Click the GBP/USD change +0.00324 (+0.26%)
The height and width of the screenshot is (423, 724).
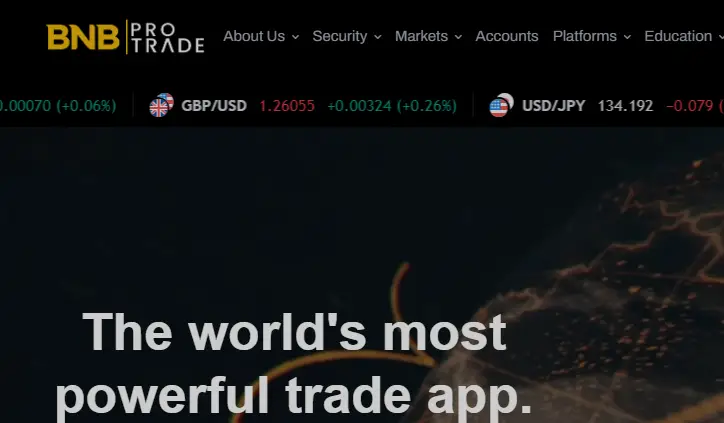pos(392,106)
